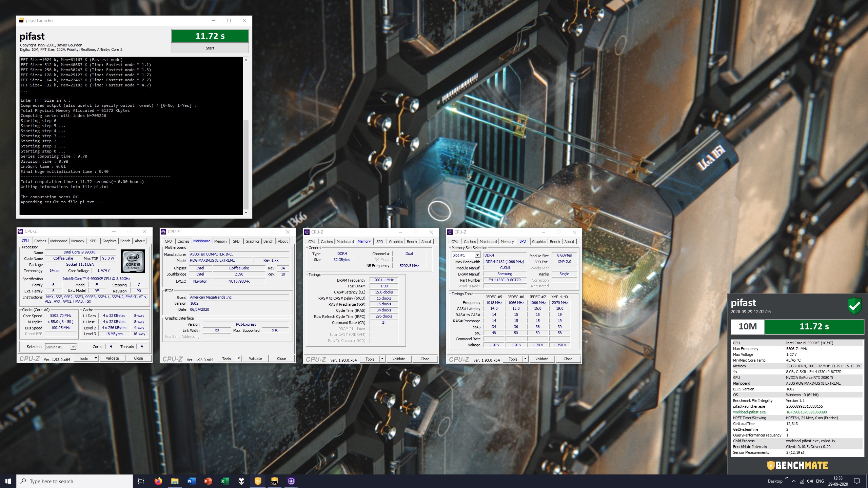
Task: Click console scrollbar up arrow in pifast Launcher
Action: click(246, 60)
